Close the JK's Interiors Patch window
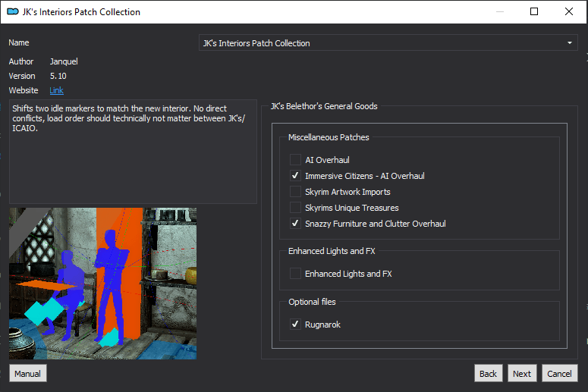This screenshot has width=588, height=392. [x=569, y=11]
